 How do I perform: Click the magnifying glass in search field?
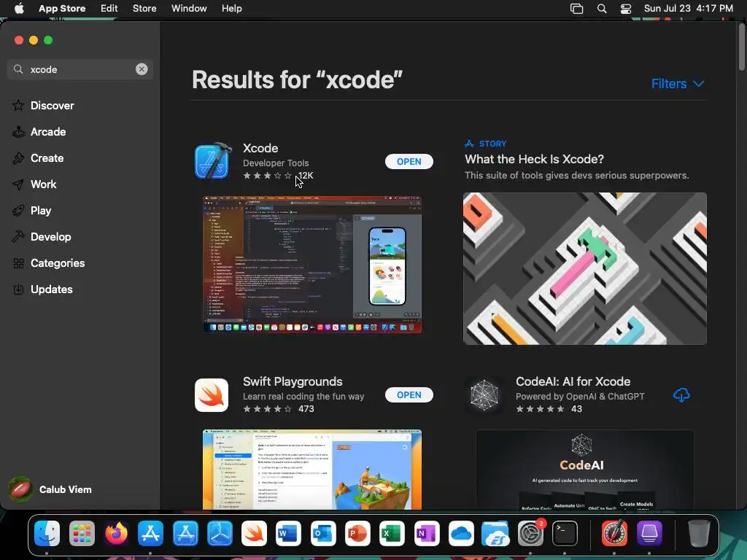18,69
